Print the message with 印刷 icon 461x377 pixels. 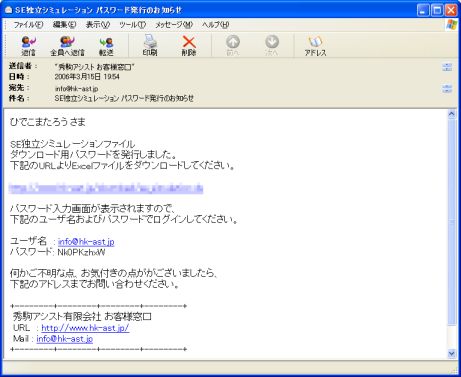tap(150, 46)
